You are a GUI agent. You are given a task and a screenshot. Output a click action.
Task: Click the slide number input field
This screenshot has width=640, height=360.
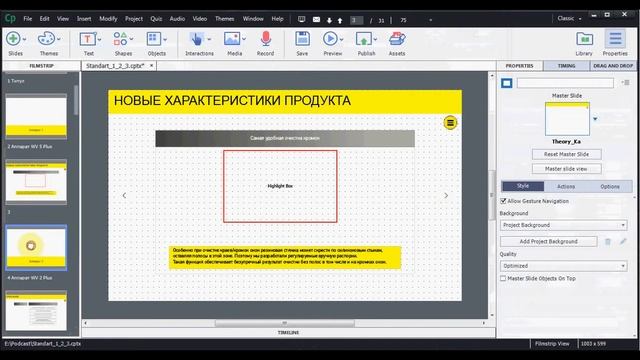356,20
